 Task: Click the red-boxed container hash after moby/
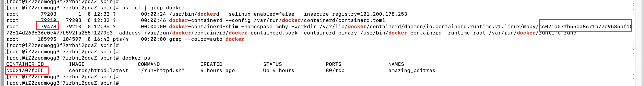[x=586, y=26]
